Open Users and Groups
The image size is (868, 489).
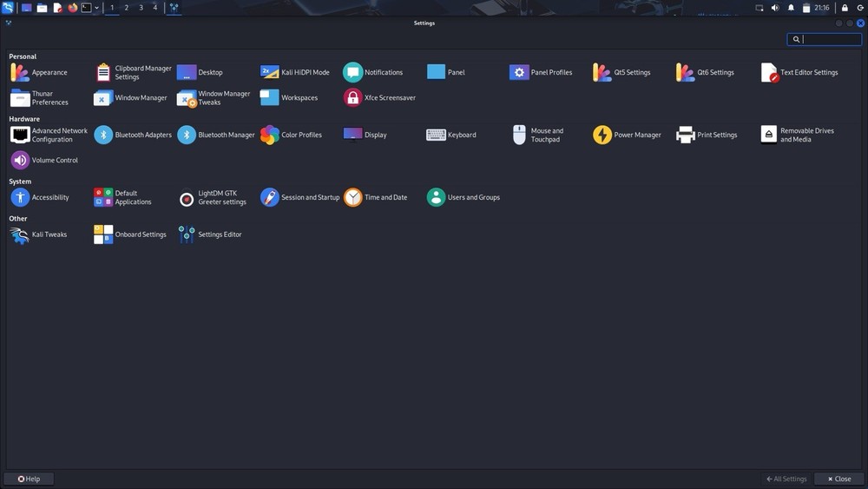(x=464, y=198)
